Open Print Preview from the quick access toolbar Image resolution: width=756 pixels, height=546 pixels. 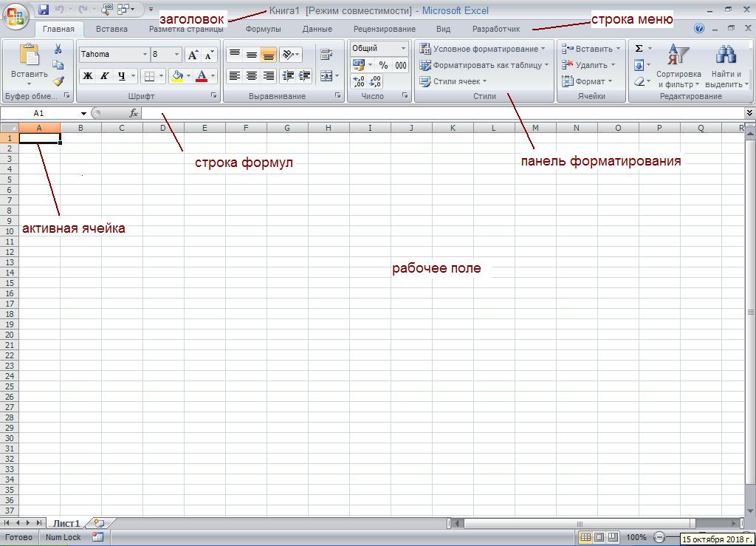point(107,9)
